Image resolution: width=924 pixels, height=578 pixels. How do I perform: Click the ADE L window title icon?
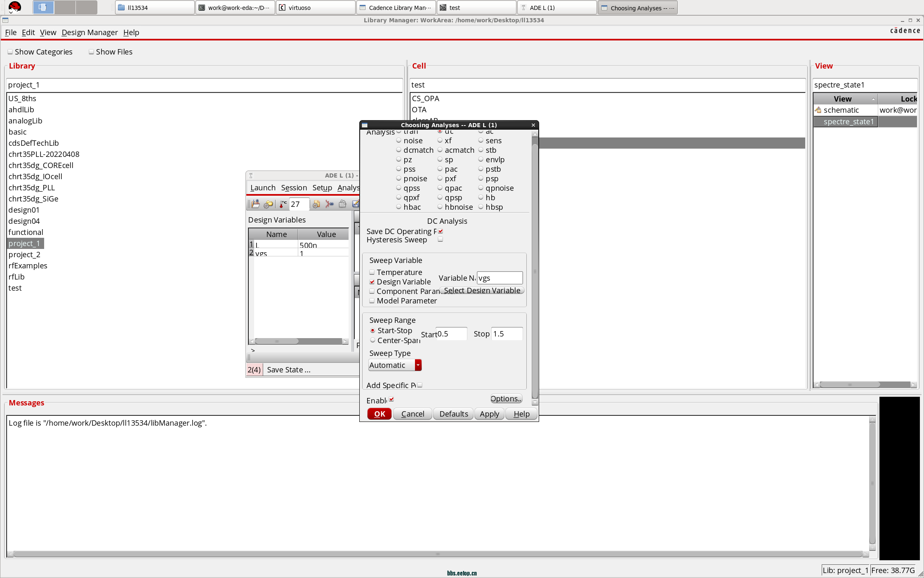(x=251, y=175)
